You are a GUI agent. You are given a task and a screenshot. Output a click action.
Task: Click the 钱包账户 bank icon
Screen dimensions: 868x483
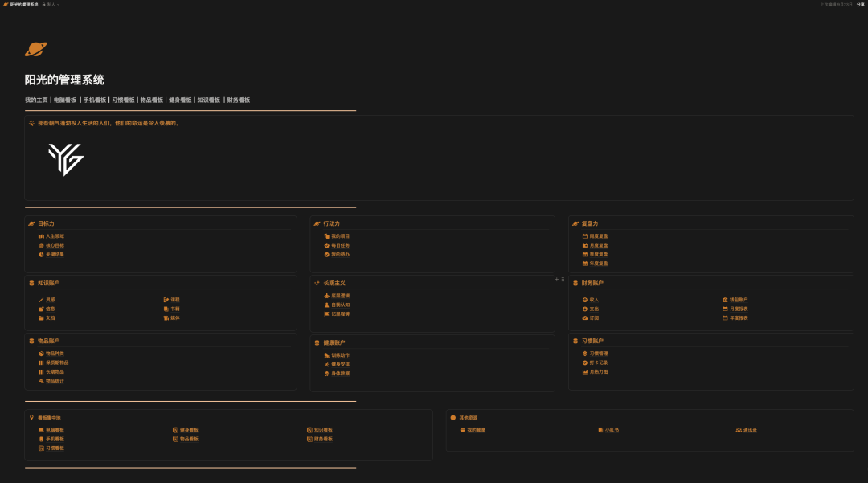pos(725,300)
